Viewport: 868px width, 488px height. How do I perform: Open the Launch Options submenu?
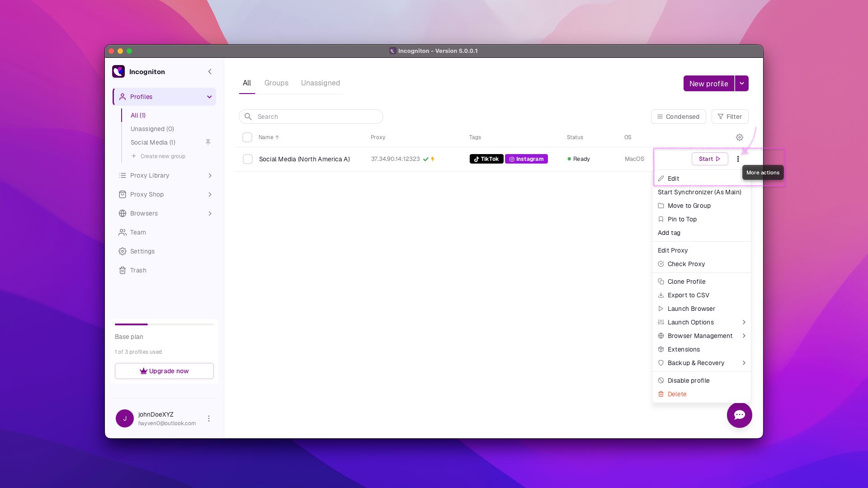(702, 322)
